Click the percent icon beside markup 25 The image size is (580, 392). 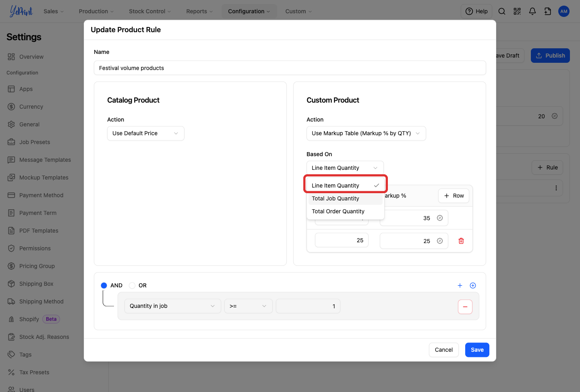click(x=440, y=241)
